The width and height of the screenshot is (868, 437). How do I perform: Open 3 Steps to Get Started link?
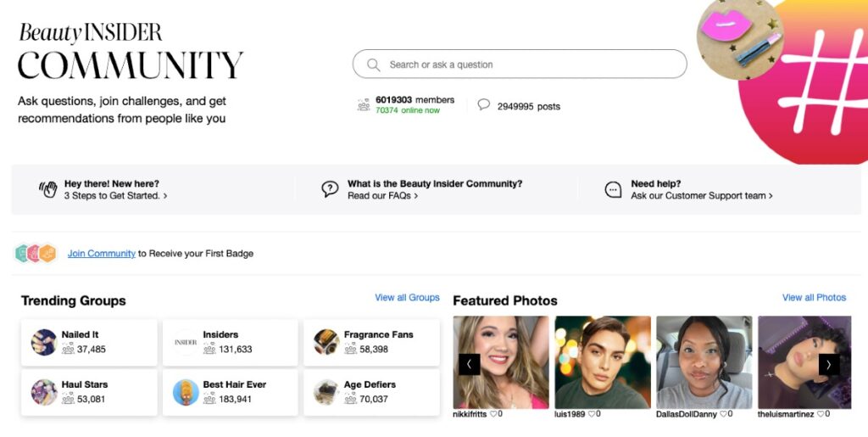point(115,195)
